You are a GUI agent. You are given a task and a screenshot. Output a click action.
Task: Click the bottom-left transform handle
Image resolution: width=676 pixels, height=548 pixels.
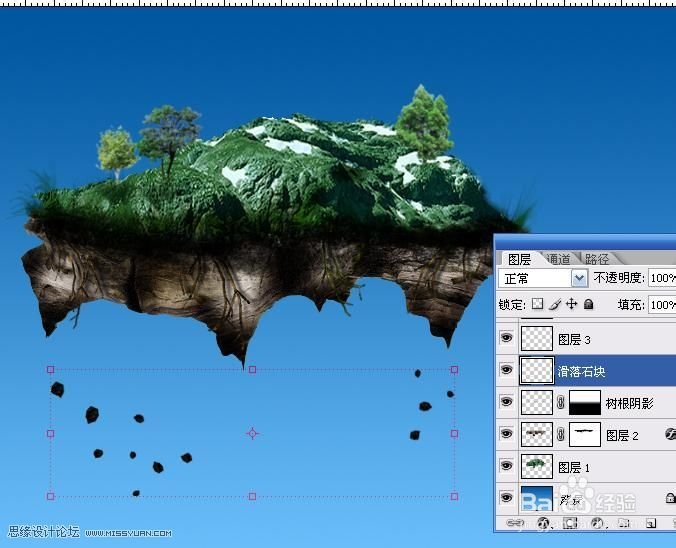(x=50, y=496)
